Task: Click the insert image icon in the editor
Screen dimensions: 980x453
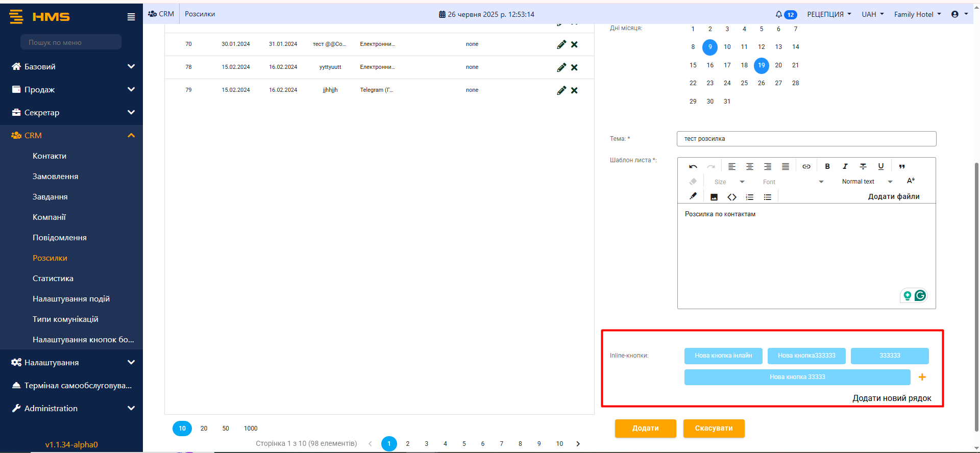Action: [x=714, y=197]
